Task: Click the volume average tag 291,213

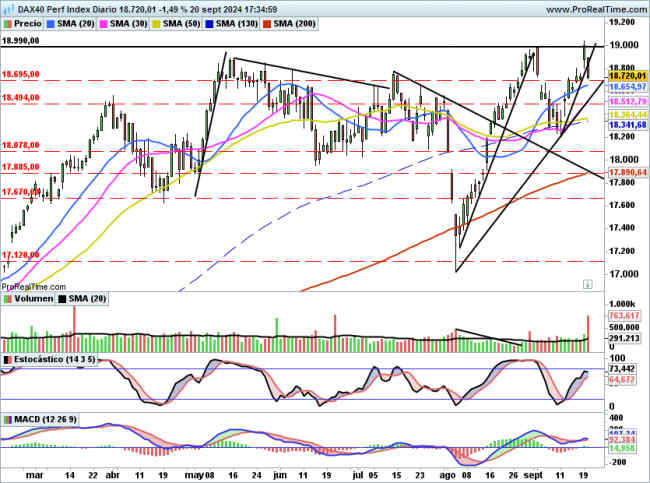Action: (624, 338)
